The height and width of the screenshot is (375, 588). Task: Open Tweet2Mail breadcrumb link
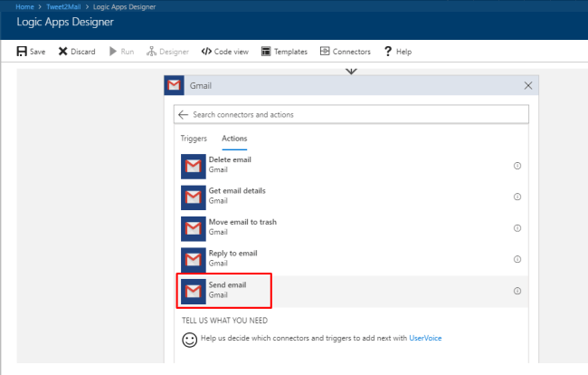point(63,6)
